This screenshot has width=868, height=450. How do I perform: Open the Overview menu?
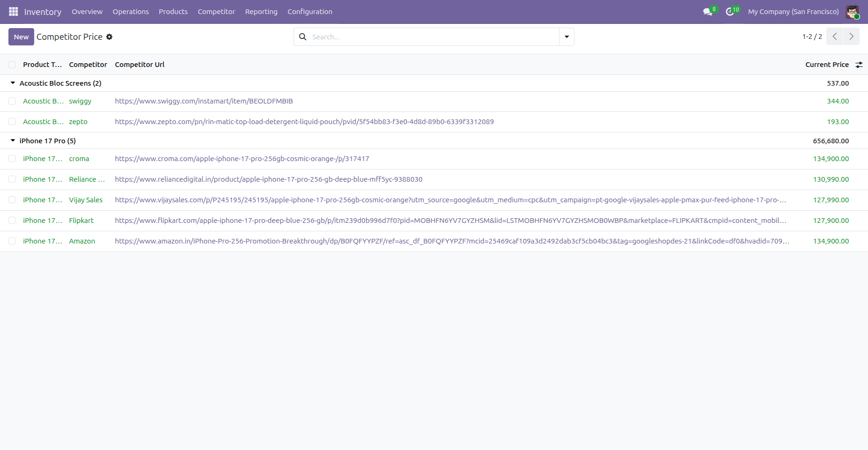87,12
